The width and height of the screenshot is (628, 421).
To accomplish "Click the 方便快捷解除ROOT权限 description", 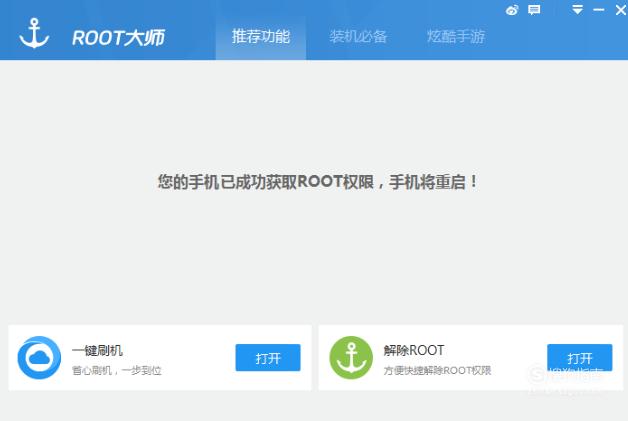I will tap(437, 371).
